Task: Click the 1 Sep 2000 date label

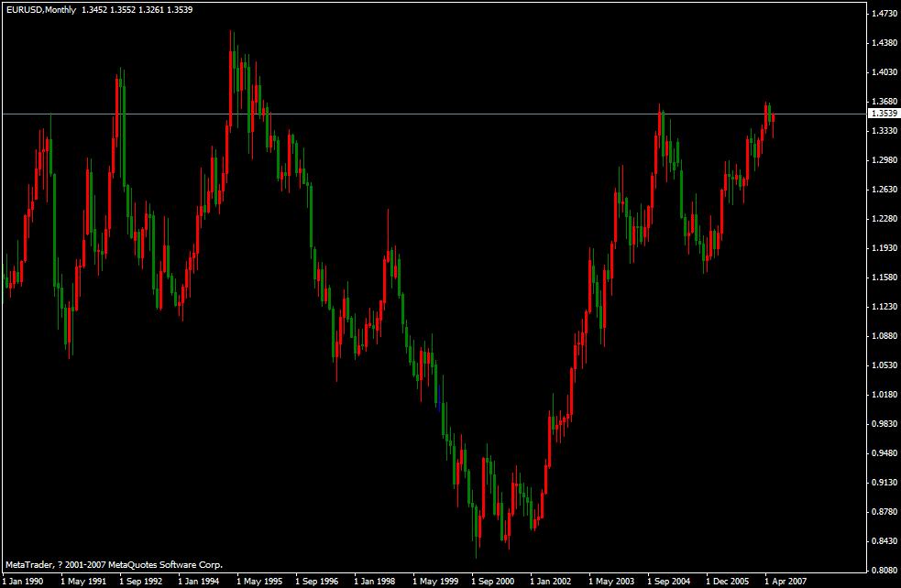Action: 492,581
